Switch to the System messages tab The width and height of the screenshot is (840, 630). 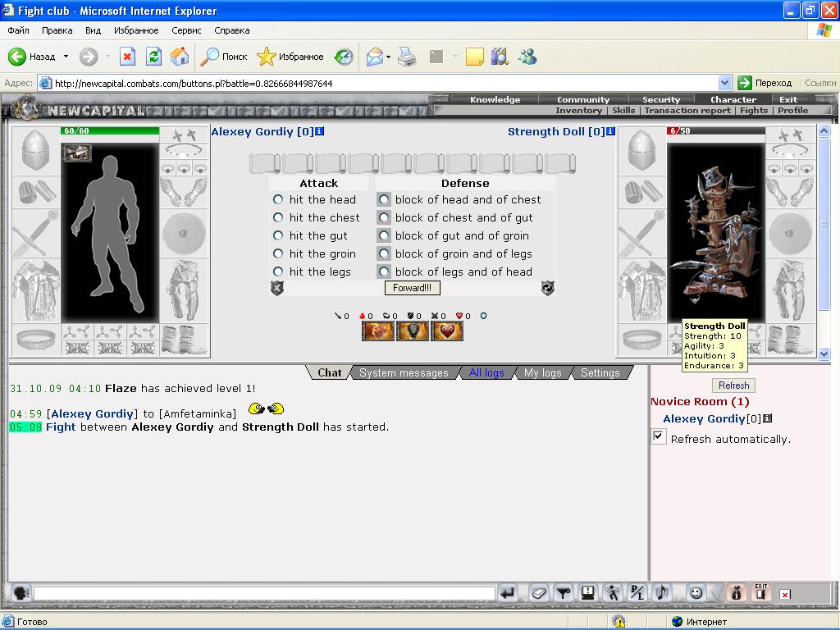(x=404, y=373)
